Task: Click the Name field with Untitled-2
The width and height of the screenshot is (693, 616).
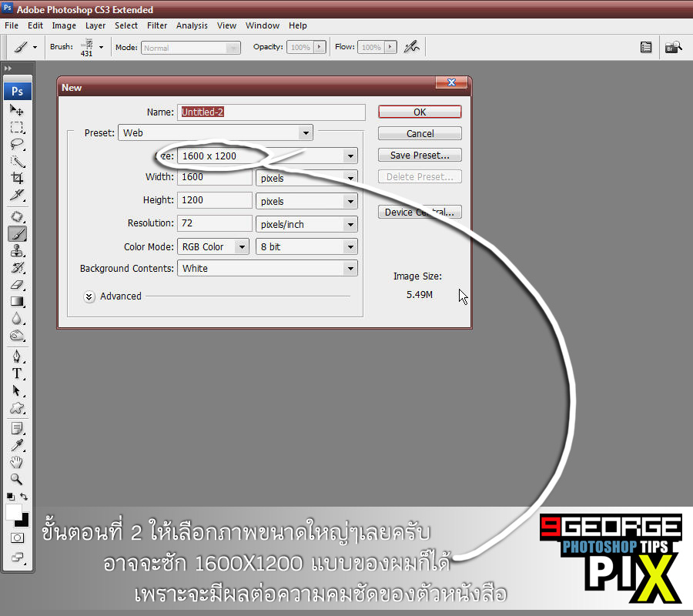Action: pos(271,112)
